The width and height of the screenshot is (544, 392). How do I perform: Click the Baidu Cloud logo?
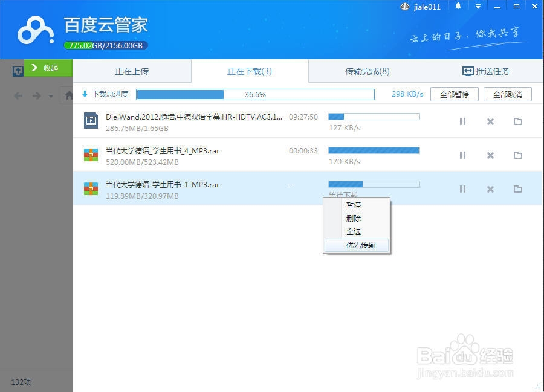[x=36, y=30]
